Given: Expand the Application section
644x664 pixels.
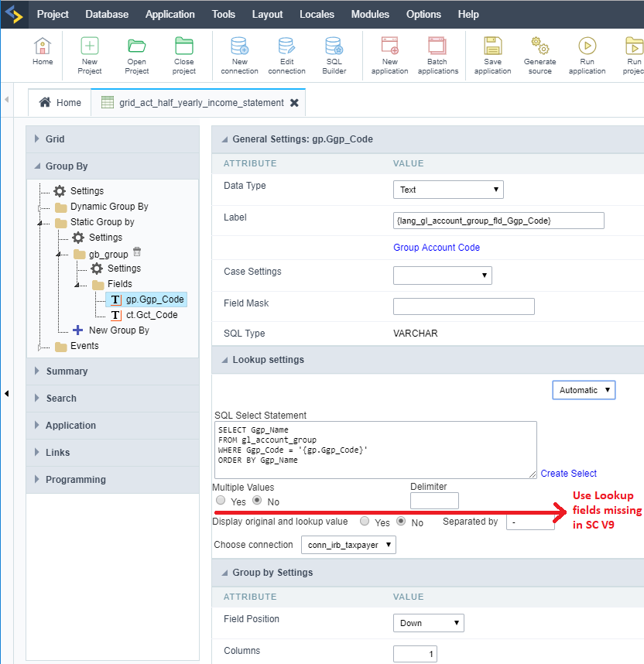Looking at the screenshot, I should pyautogui.click(x=113, y=426).
